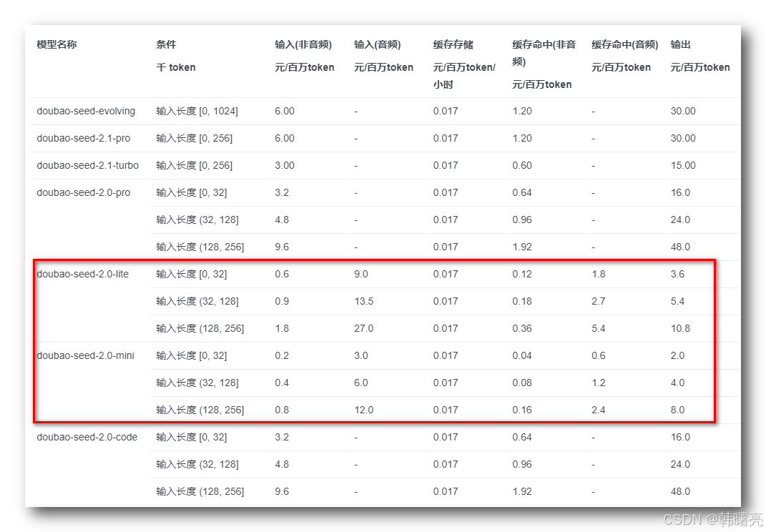Click the 缓存命中(非音频) column header

544,53
